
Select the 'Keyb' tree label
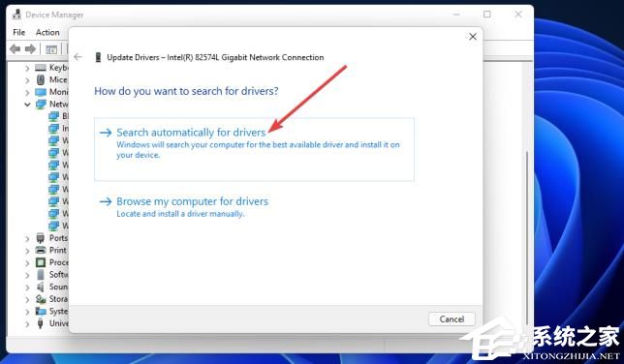[58, 68]
